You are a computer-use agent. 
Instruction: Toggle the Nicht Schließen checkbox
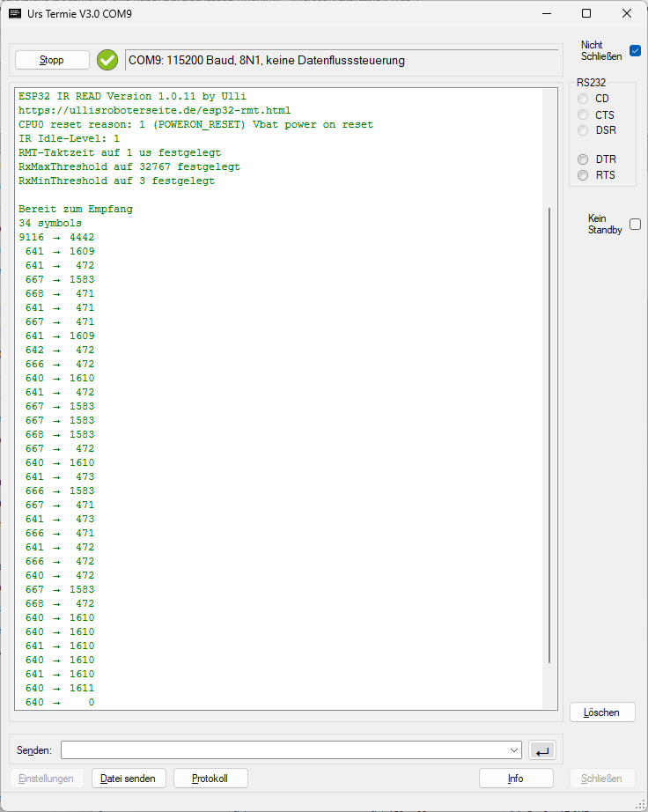635,50
